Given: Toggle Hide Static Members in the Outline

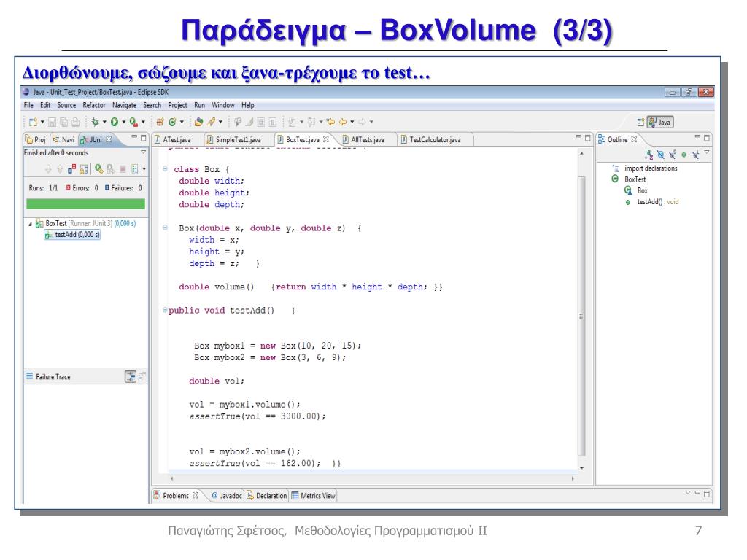Looking at the screenshot, I should tap(672, 155).
